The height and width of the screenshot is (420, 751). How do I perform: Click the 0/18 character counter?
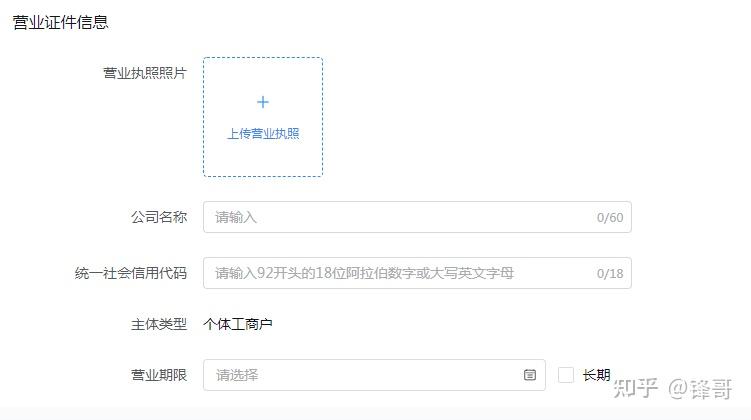point(610,274)
